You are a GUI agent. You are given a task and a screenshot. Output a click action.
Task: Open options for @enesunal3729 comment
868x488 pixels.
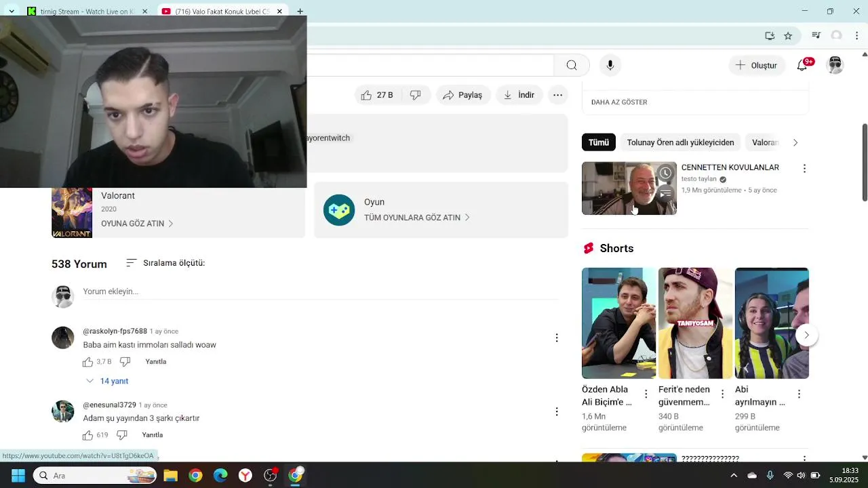pos(557,411)
